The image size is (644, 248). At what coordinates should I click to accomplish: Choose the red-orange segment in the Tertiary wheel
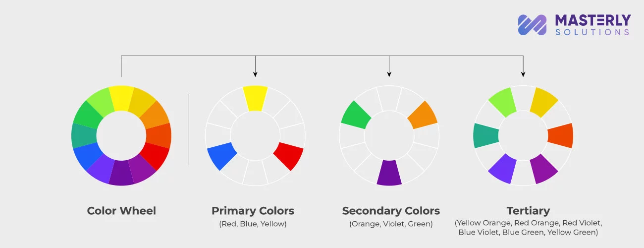pyautogui.click(x=561, y=135)
